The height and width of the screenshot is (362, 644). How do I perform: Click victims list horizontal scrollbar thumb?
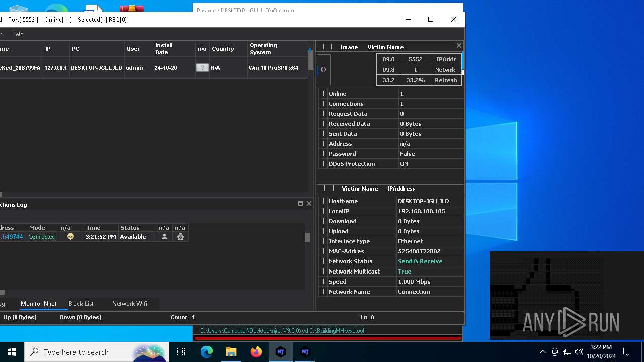pyautogui.click(x=1, y=195)
